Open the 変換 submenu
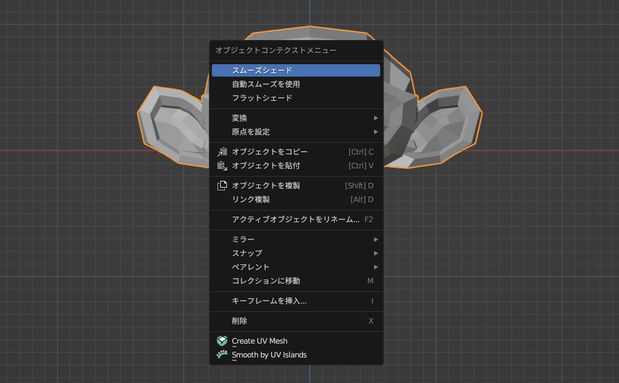619x383 pixels. 296,118
